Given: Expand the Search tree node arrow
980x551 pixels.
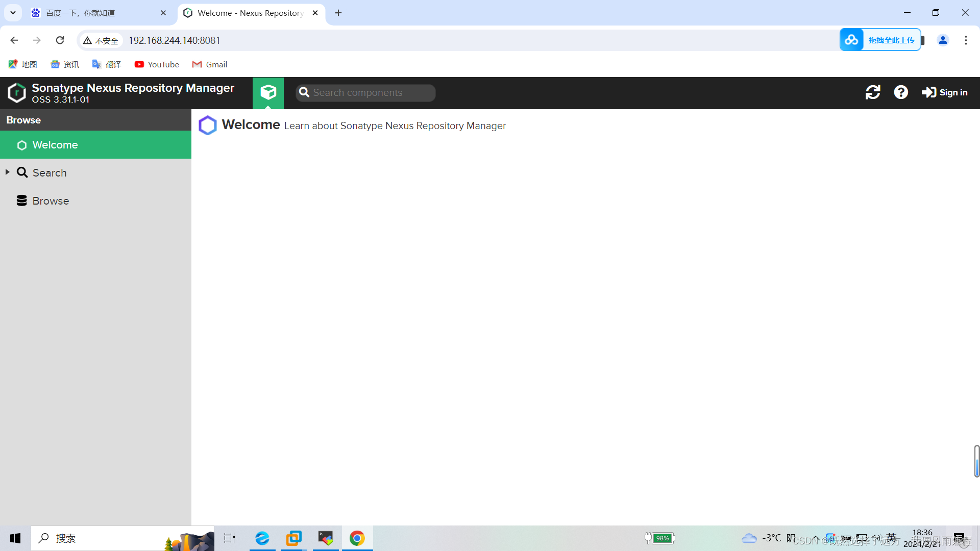Looking at the screenshot, I should (8, 172).
